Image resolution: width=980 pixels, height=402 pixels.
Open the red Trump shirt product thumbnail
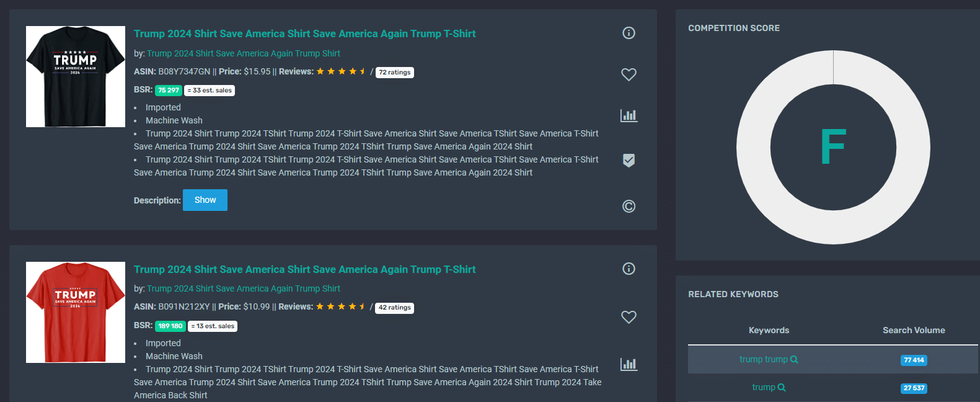[76, 312]
